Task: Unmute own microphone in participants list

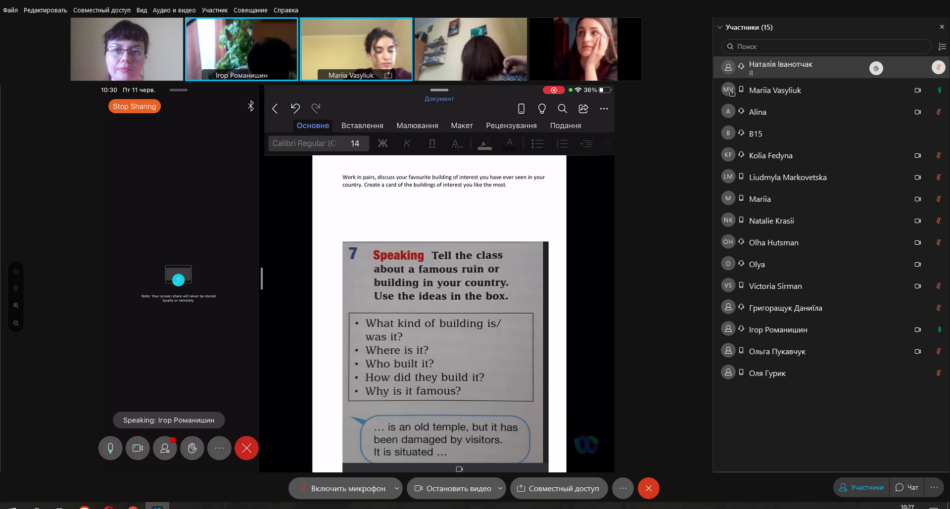Action: coord(938,68)
